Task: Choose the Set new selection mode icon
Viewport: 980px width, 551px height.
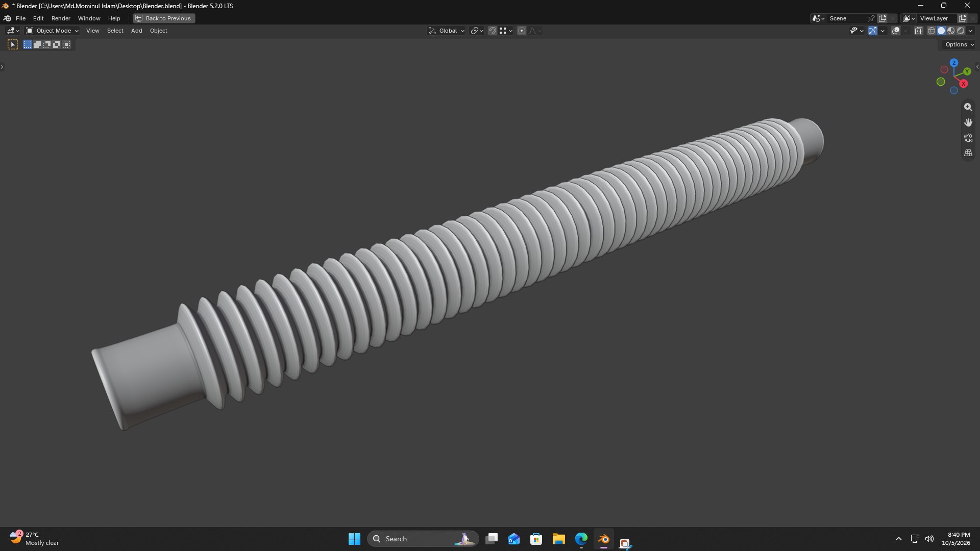Action: (x=28, y=45)
